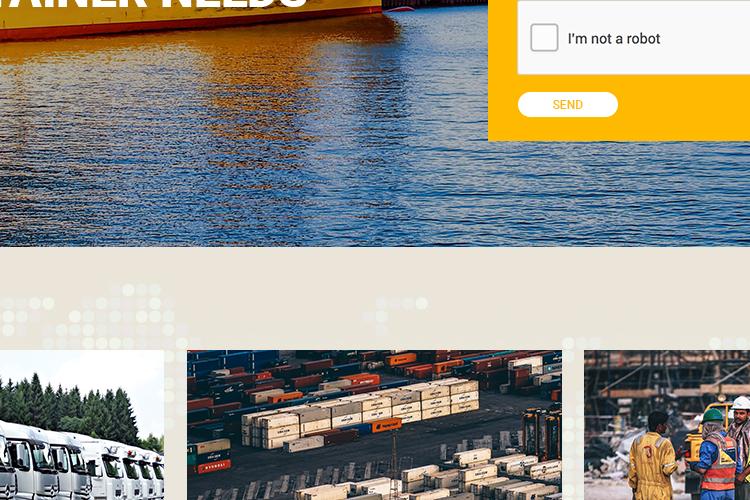Click the red container in the yard photo
Viewport: 750px width, 500px height.
214,467
